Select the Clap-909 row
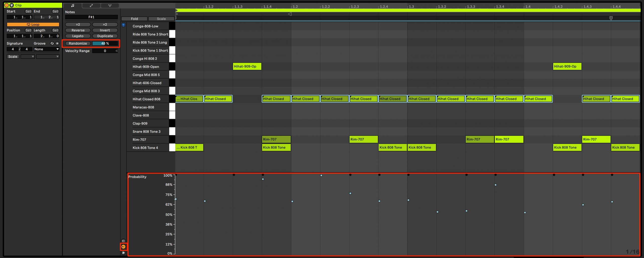The width and height of the screenshot is (644, 258). coord(150,123)
